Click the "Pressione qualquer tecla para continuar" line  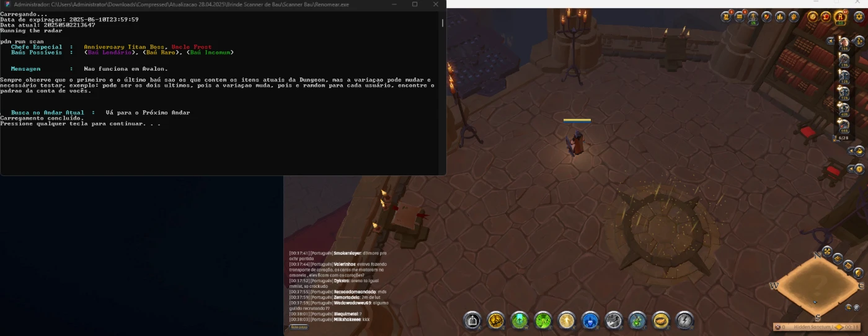tap(81, 124)
